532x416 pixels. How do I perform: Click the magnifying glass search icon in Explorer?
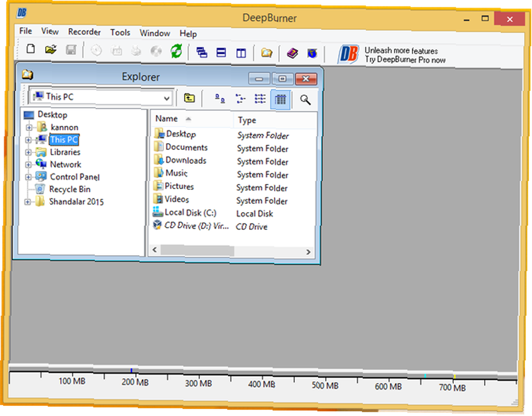click(305, 100)
